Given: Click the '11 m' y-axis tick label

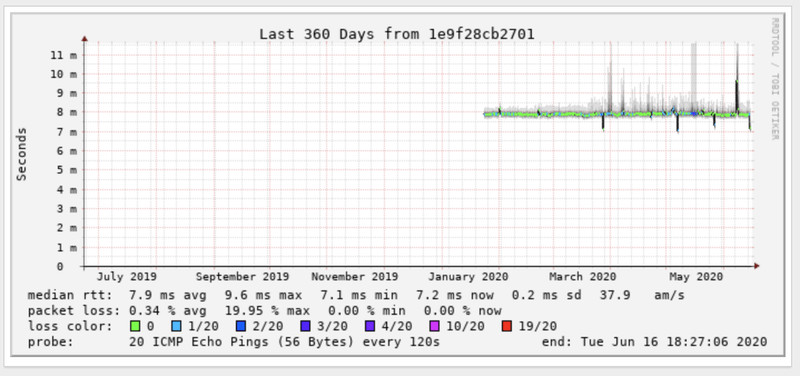Looking at the screenshot, I should tap(63, 55).
